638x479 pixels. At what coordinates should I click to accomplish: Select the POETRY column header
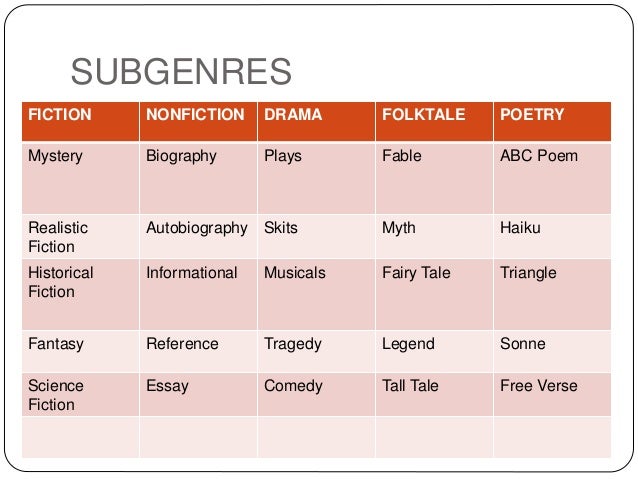click(x=532, y=115)
